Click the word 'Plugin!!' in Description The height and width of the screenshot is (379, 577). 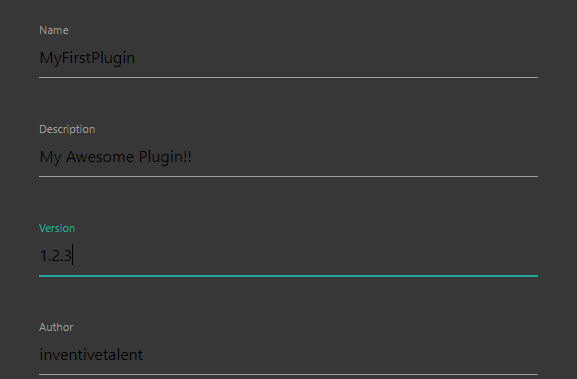165,157
